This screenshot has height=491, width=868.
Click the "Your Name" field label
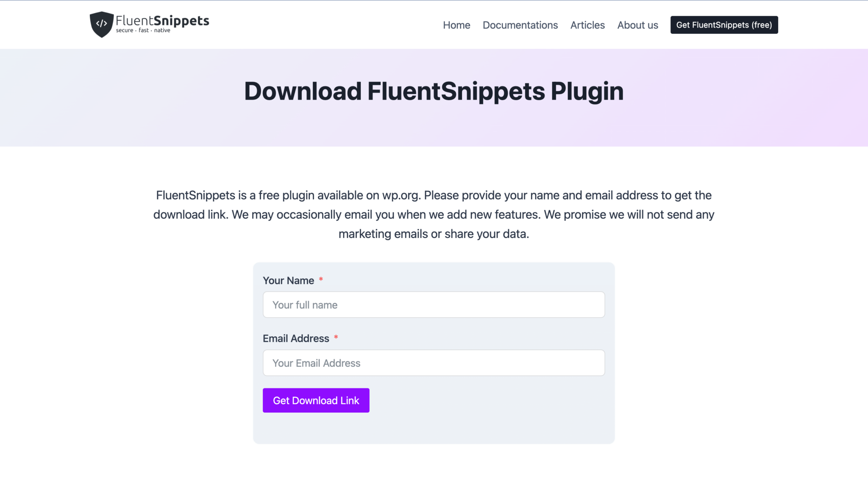click(x=289, y=280)
